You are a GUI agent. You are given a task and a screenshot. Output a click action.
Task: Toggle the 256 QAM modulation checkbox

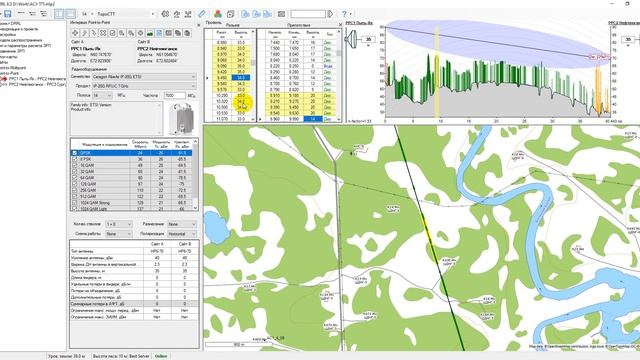[x=75, y=190]
